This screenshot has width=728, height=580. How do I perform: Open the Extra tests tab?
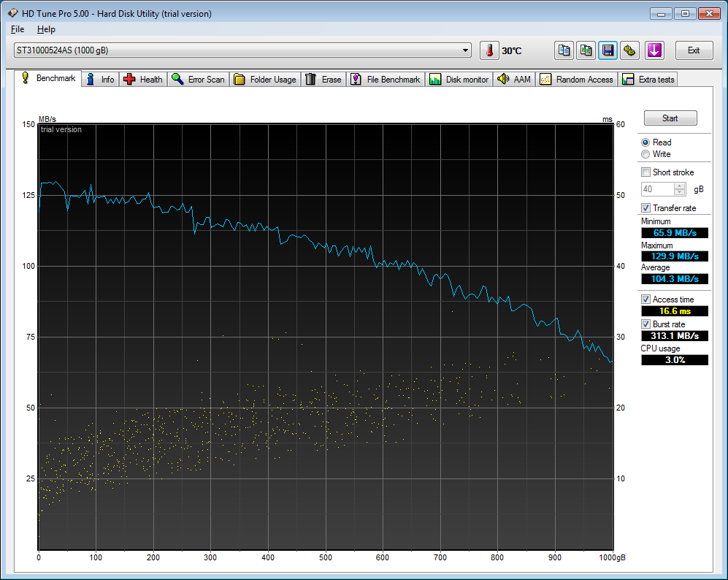point(648,80)
